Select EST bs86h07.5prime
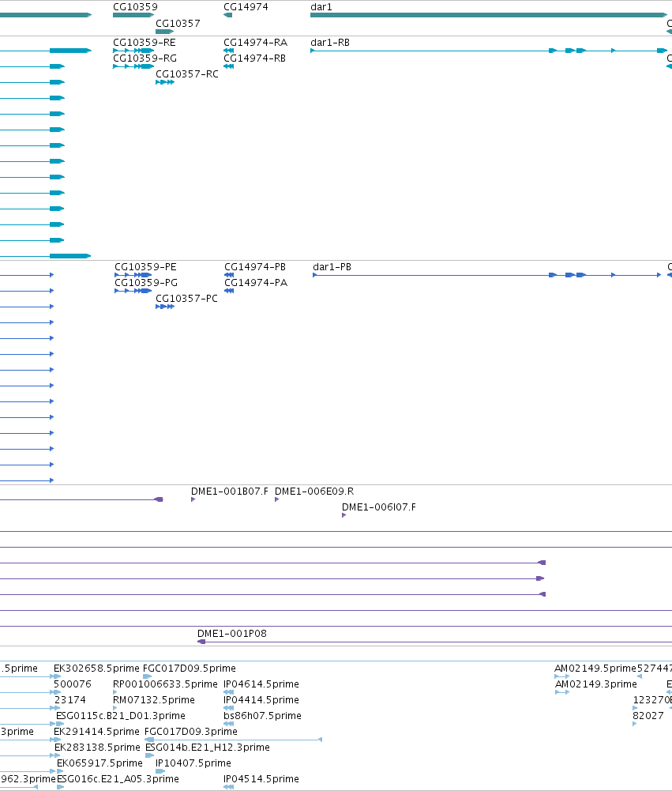 pos(262,716)
